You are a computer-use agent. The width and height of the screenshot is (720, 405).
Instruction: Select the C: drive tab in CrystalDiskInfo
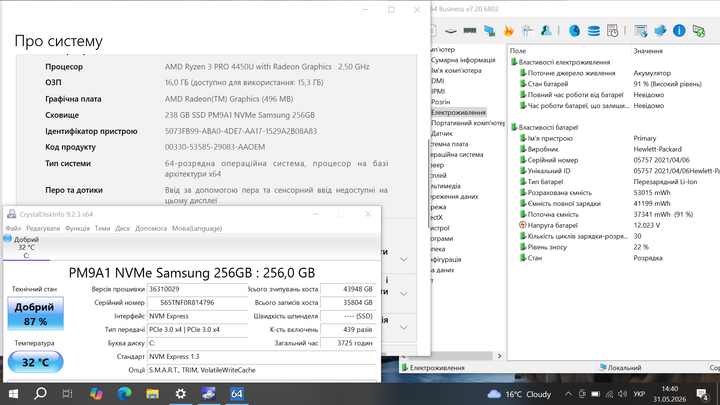click(26, 247)
